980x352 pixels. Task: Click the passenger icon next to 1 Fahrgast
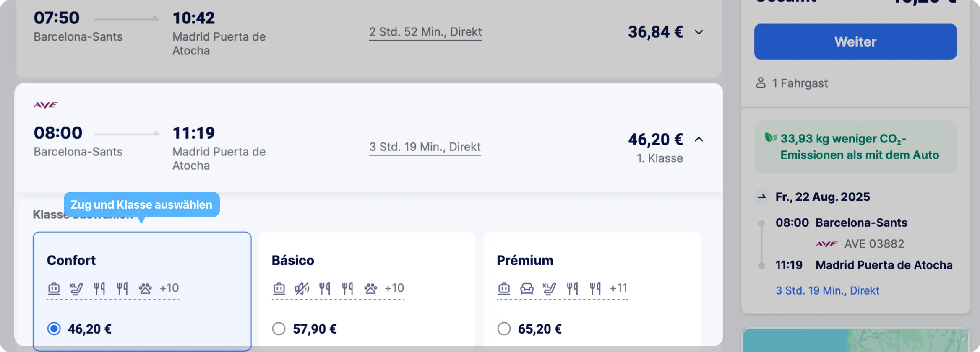[x=761, y=83]
